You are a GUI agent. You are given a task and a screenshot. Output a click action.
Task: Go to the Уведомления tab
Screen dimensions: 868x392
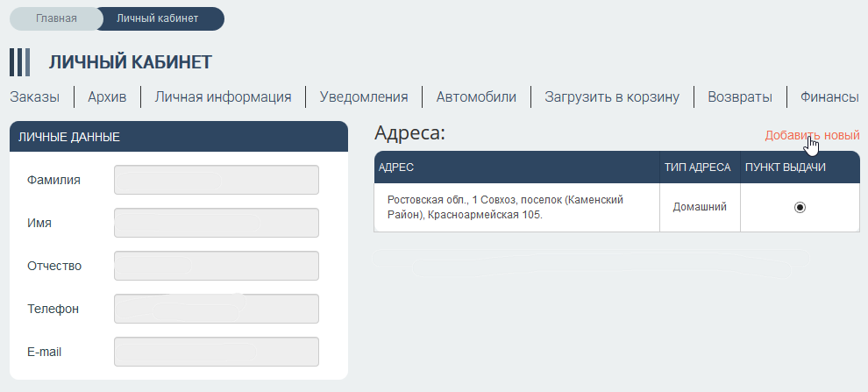tap(364, 97)
